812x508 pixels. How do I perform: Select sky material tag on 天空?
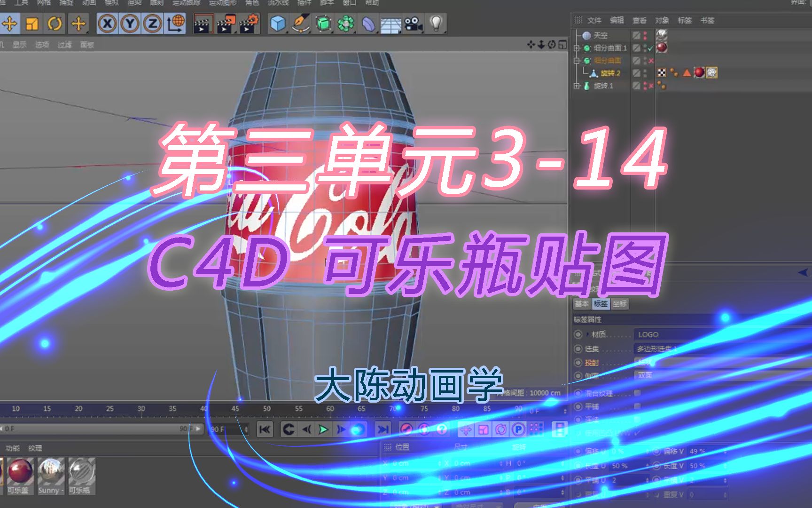(x=662, y=35)
